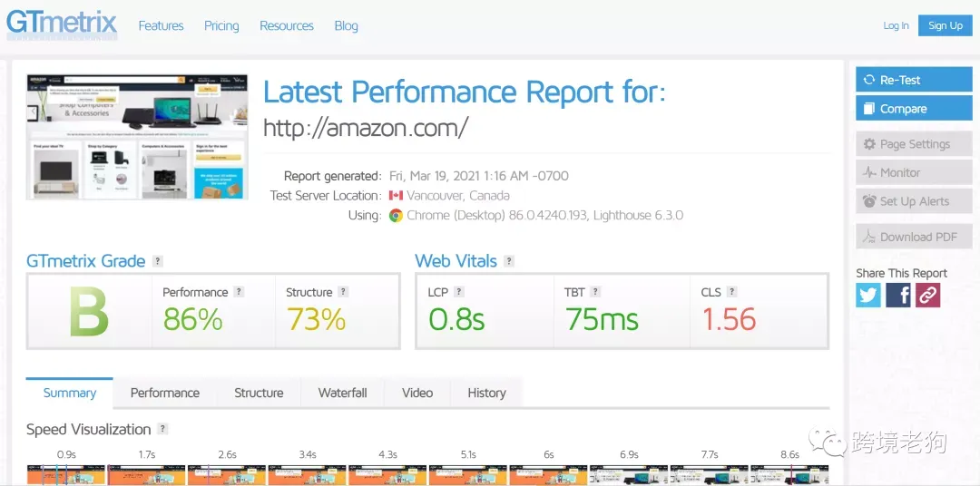Switch to the Waterfall tab
980x486 pixels.
(x=342, y=393)
